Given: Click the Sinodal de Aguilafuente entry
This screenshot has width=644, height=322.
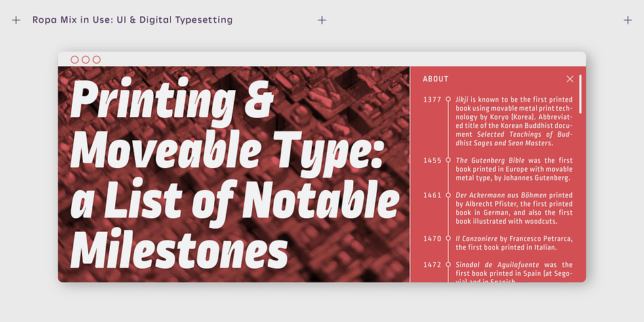Looking at the screenshot, I should pos(514,272).
